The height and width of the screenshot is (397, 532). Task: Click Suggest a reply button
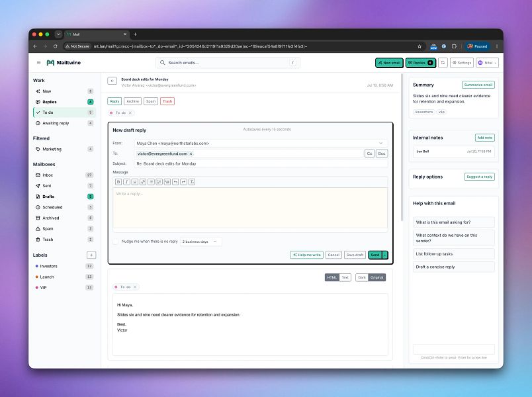tap(479, 177)
